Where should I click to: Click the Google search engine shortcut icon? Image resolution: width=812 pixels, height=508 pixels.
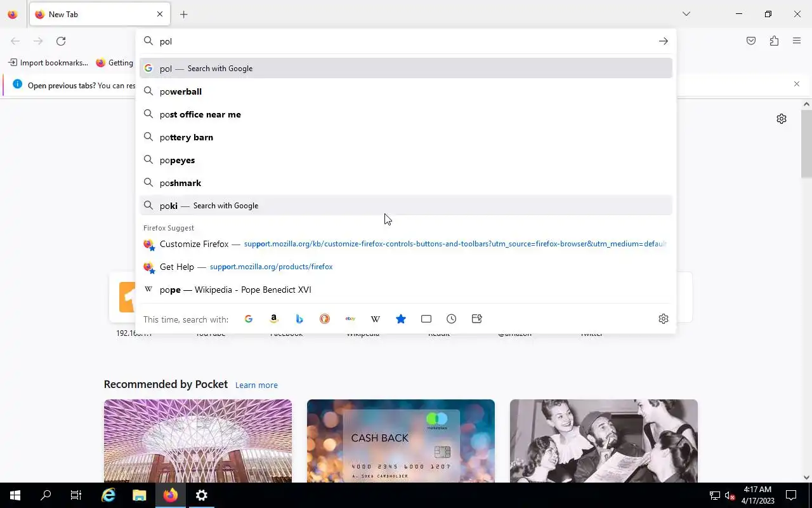249,319
